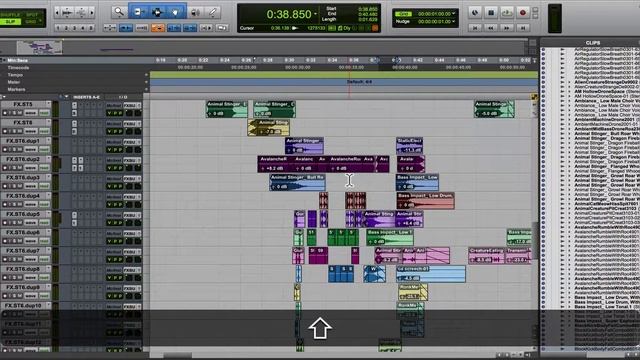Select Animal Stinger clip on FX.ST5 track
This screenshot has width=640, height=360.
227,109
